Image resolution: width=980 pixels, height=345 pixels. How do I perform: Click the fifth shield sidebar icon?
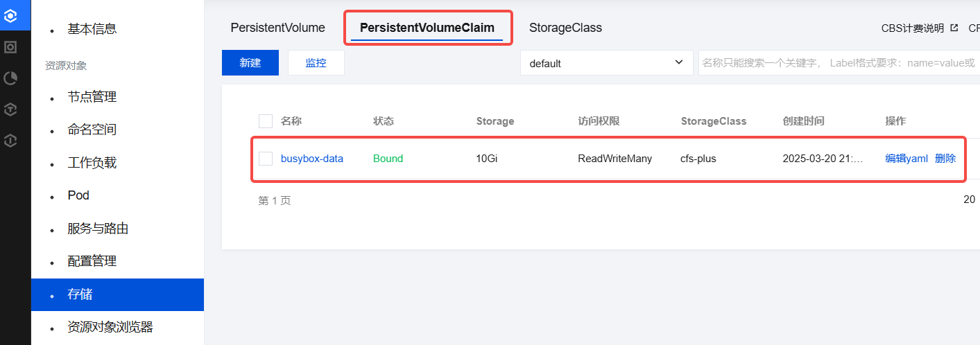(10, 141)
